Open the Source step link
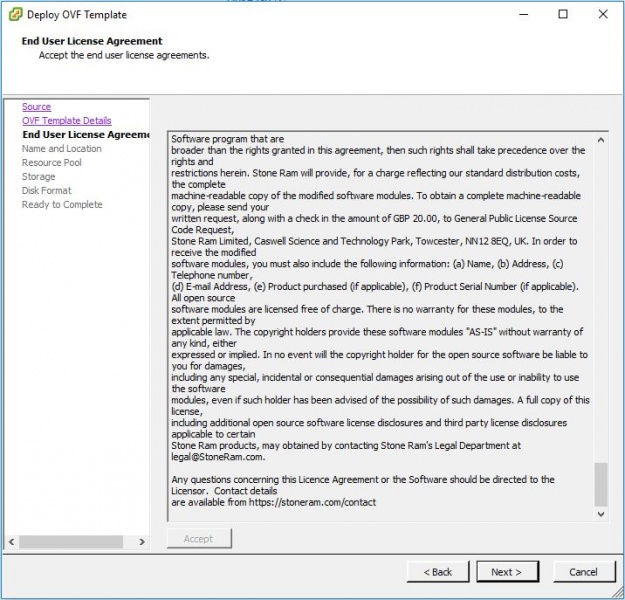Screen dimensions: 625x600 (36, 107)
